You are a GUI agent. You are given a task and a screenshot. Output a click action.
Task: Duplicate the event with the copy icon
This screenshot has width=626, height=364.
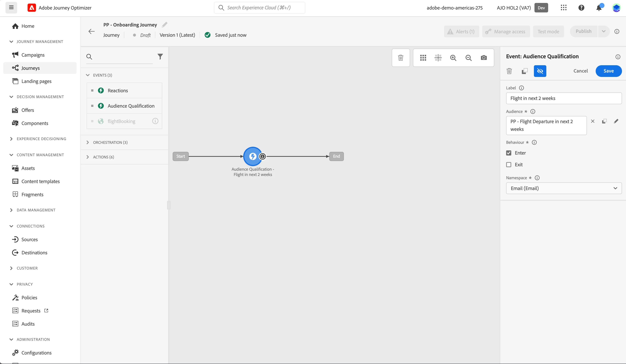[525, 71]
